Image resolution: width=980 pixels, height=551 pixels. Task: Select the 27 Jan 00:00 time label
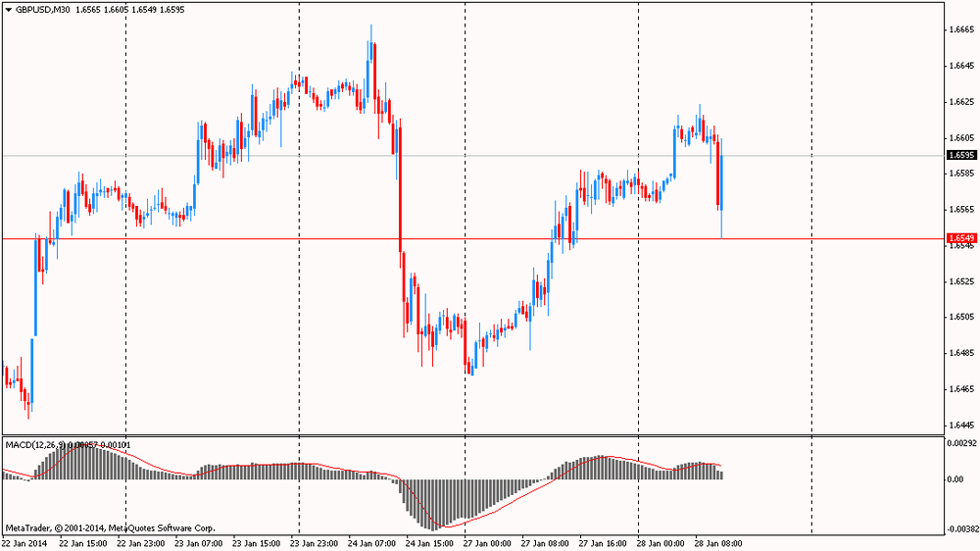point(487,541)
